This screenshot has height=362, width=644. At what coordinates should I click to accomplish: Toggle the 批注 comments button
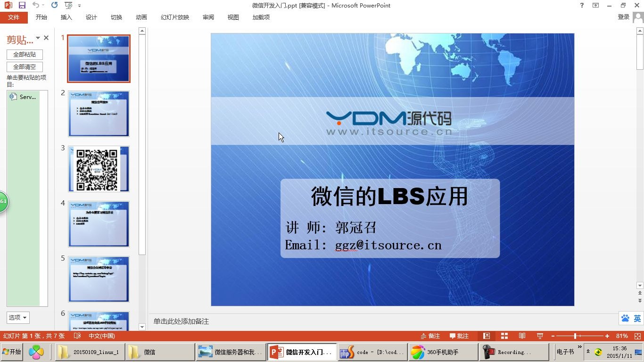459,336
